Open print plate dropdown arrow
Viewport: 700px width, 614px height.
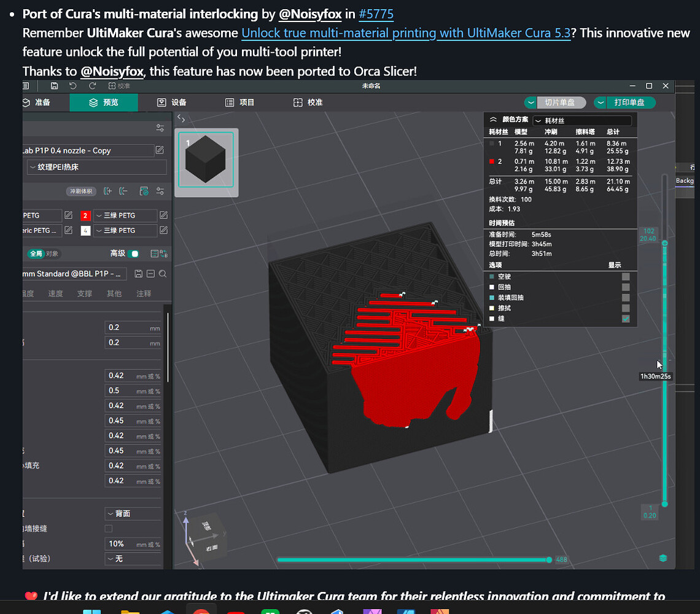tap(601, 103)
